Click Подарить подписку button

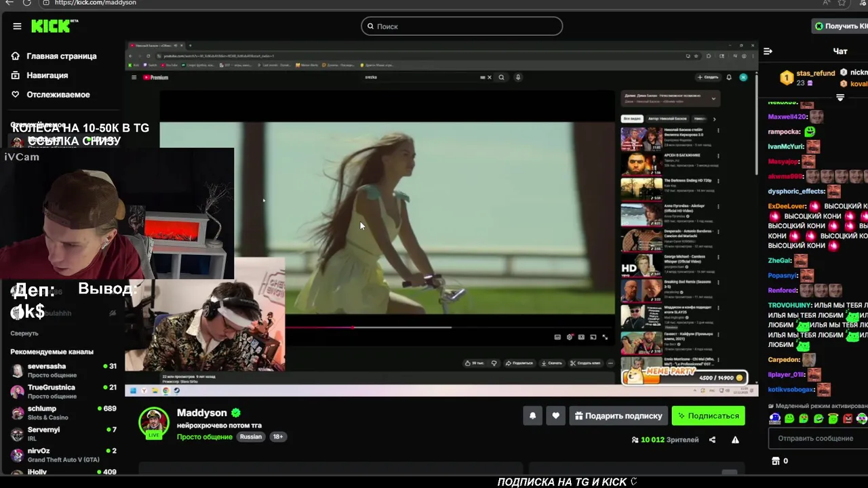[x=618, y=416]
